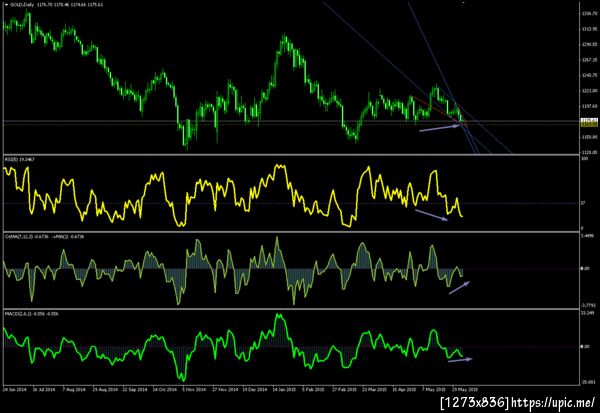Click the 1243.75 price axis label
Screen dimensions: 600x413
589,75
